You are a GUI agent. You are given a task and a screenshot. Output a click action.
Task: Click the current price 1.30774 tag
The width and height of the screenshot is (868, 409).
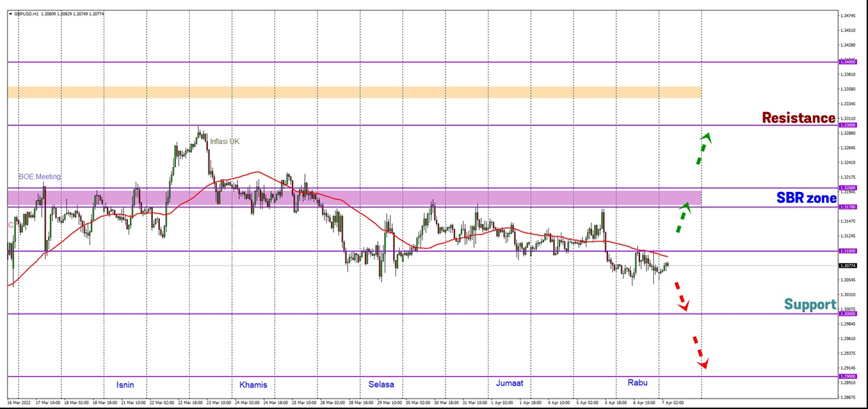pyautogui.click(x=848, y=266)
